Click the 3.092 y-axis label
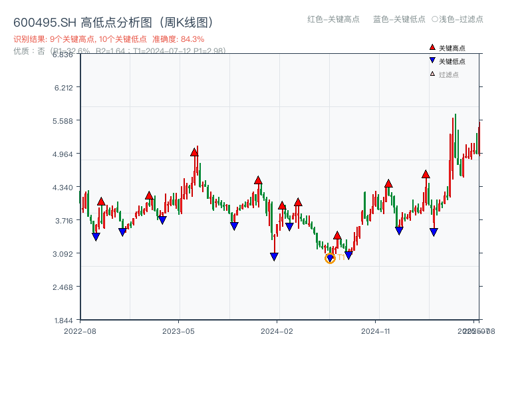This screenshot has width=532, height=399. [63, 254]
